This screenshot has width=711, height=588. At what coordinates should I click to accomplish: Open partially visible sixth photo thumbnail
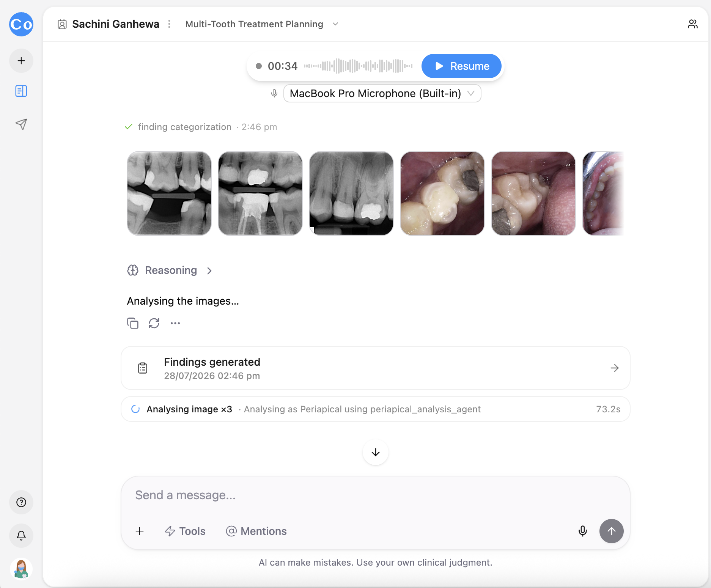[x=603, y=193]
